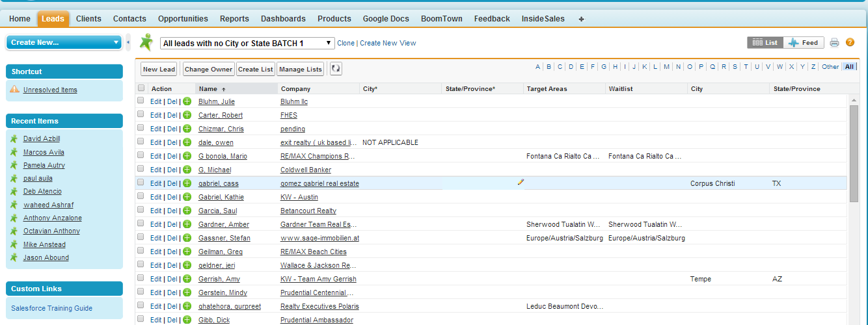Go to the Clients tab

click(x=88, y=19)
